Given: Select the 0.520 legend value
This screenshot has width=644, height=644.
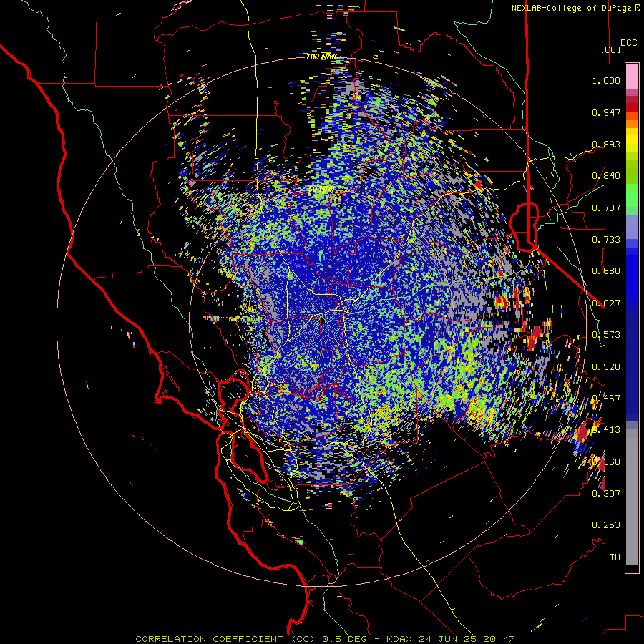Looking at the screenshot, I should tap(606, 367).
